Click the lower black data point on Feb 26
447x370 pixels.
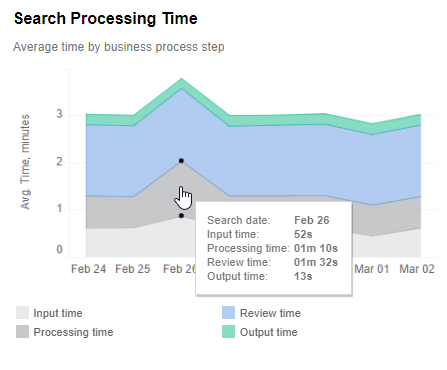tap(181, 216)
